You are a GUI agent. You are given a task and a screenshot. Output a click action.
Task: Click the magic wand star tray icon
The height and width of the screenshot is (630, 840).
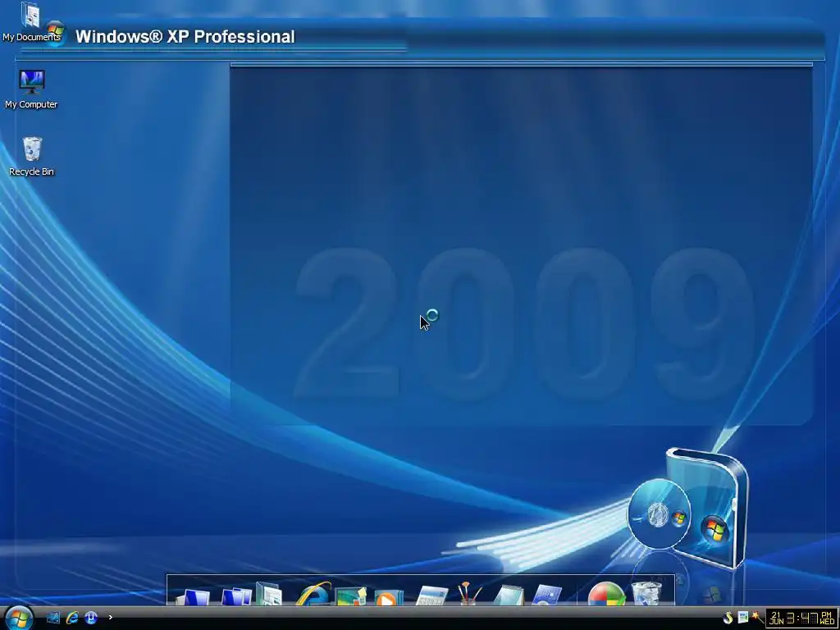pos(757,617)
